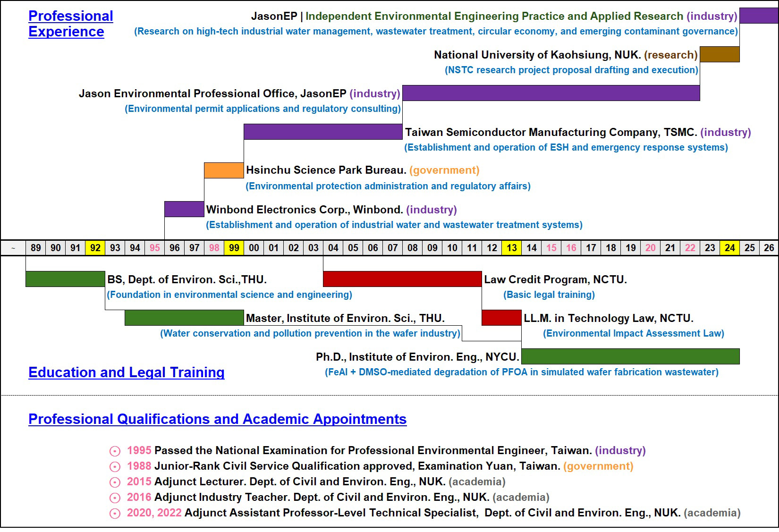Click 'LL.M. in Technology Law, NCTU.' label
This screenshot has height=532, width=779.
tap(609, 318)
